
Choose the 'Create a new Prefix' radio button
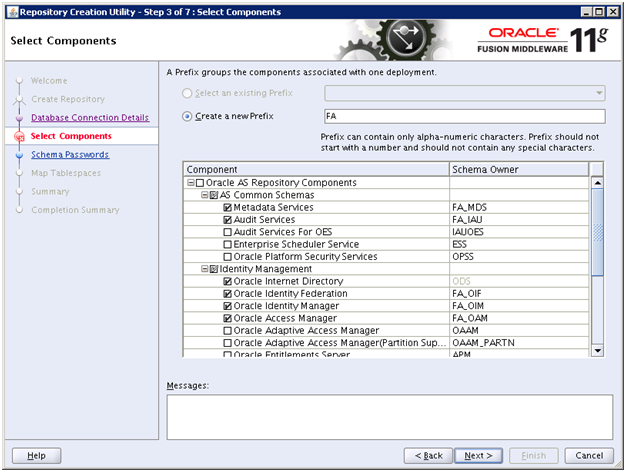tap(187, 116)
